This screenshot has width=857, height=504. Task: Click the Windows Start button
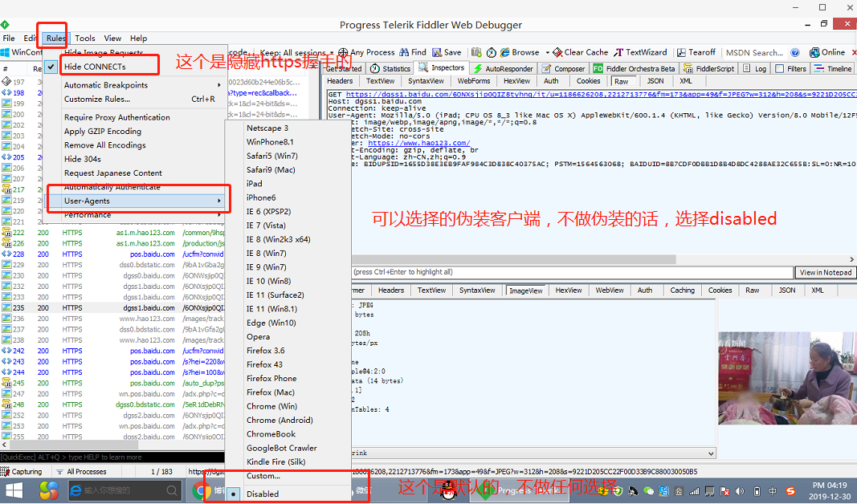pyautogui.click(x=14, y=491)
